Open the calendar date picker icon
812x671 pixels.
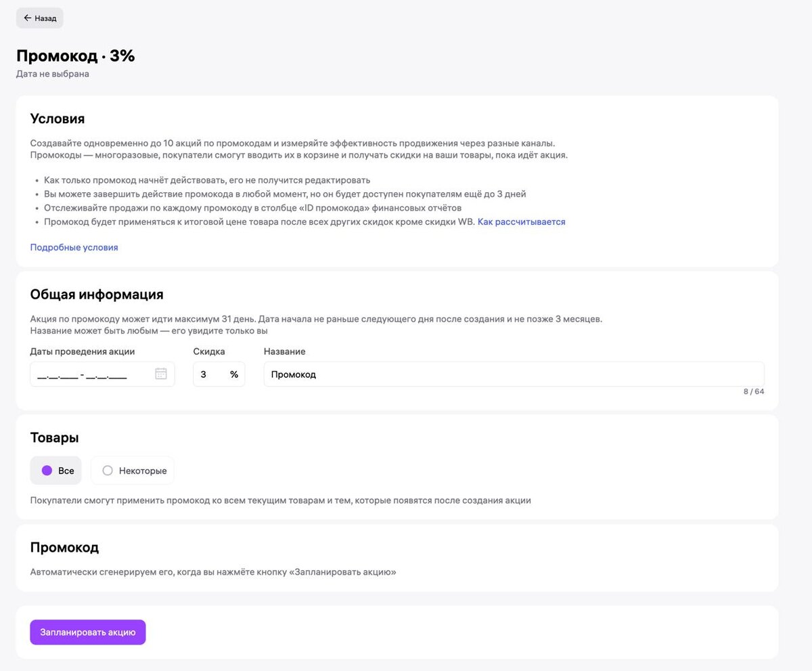[161, 374]
